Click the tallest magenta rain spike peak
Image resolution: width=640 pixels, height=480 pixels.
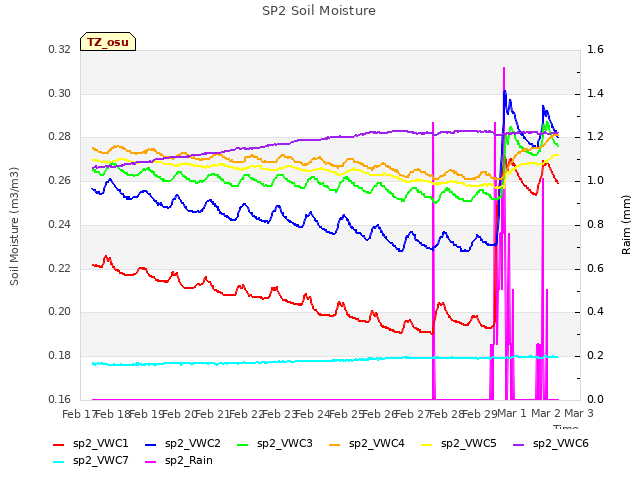coord(504,69)
